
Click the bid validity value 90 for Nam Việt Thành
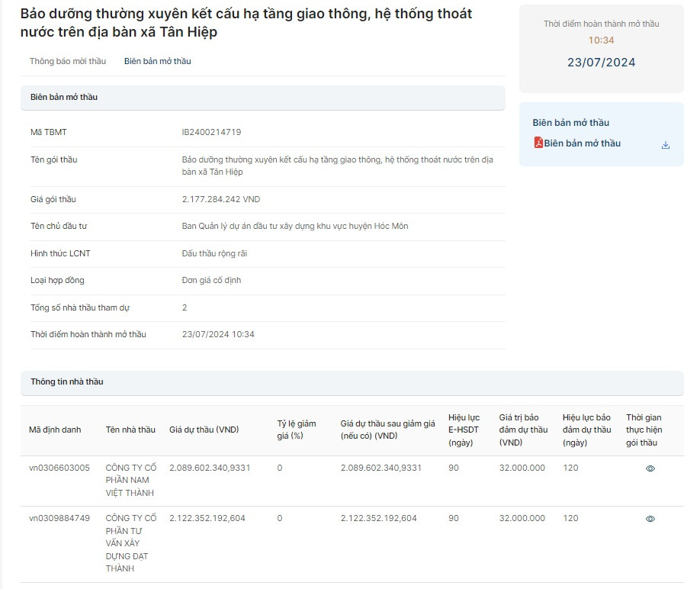tap(453, 468)
